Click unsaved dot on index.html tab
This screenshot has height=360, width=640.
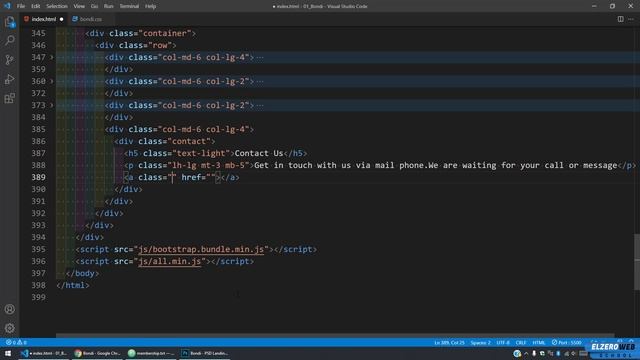[x=62, y=19]
